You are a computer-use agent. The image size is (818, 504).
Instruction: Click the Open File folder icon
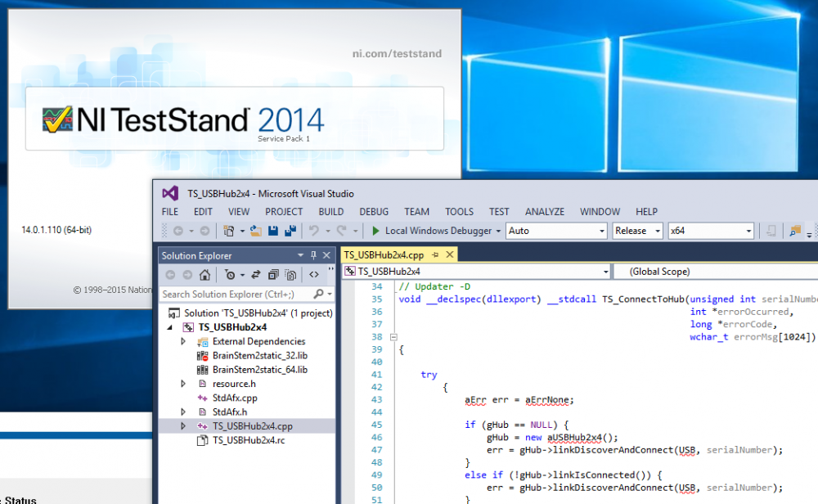256,232
